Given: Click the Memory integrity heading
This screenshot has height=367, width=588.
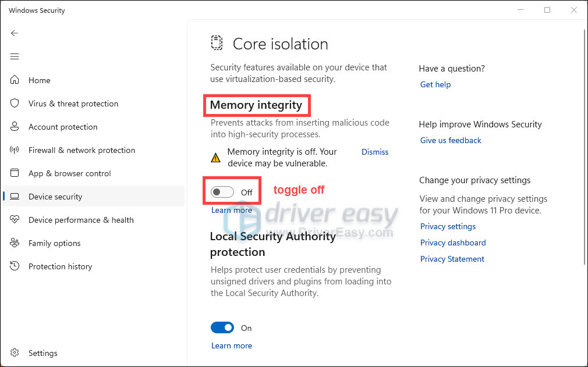Looking at the screenshot, I should point(256,105).
